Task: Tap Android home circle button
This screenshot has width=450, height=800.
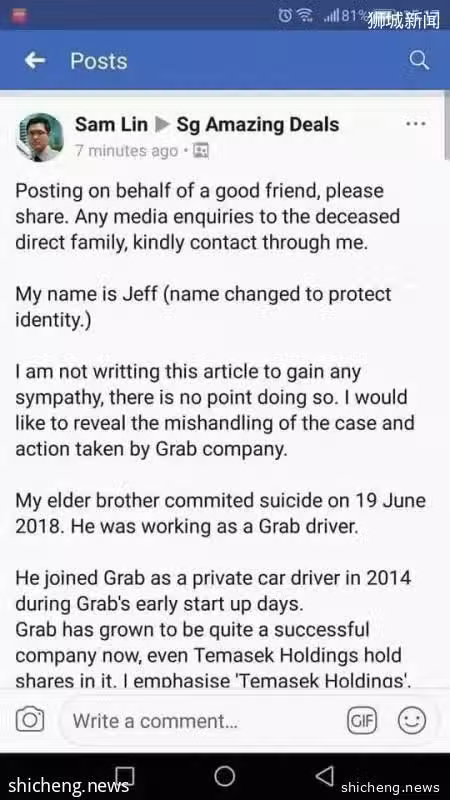Action: click(x=224, y=777)
